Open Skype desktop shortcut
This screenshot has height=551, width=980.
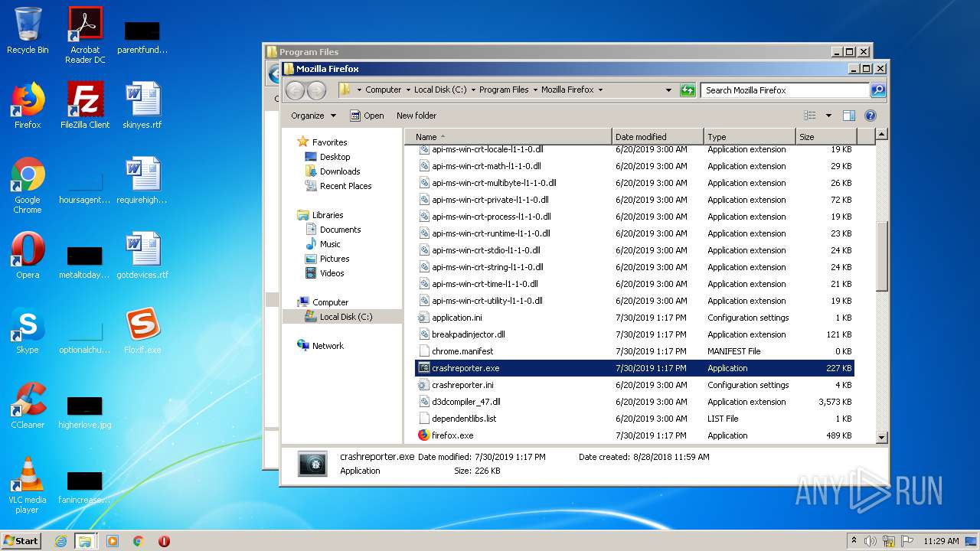(x=28, y=331)
